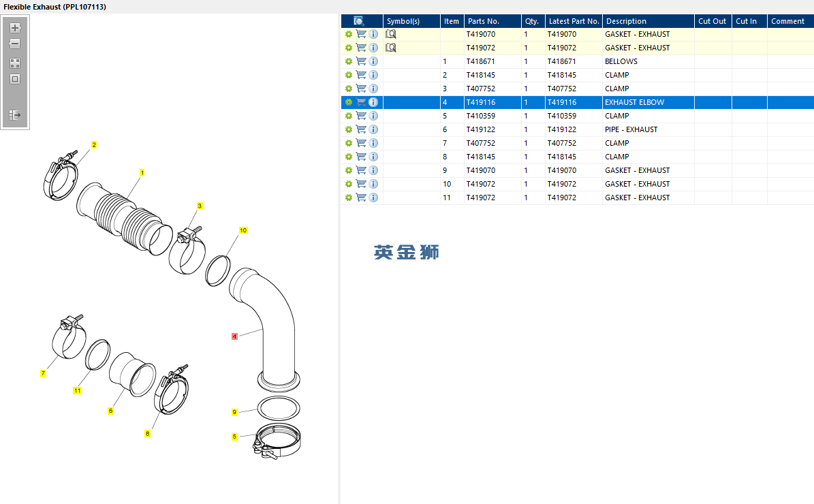Click gear icon for PIPE - EXHAUST row

pyautogui.click(x=348, y=129)
